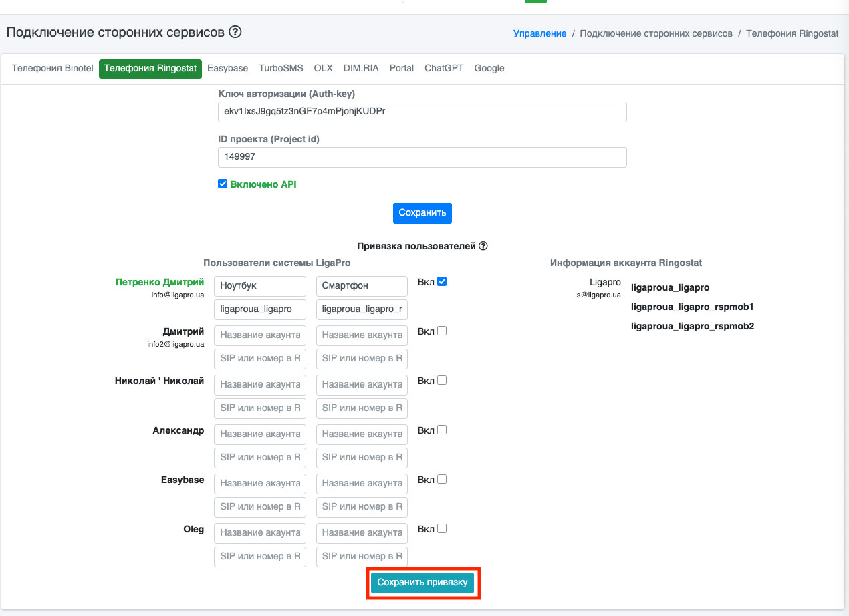The height and width of the screenshot is (616, 849).
Task: Open the TurboSMS tab
Action: tap(281, 69)
